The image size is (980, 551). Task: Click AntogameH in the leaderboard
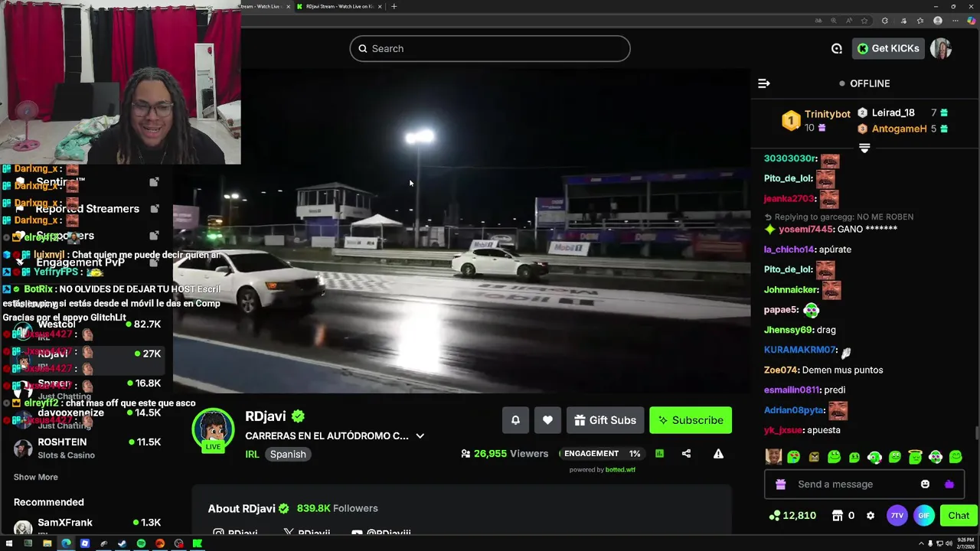pos(899,129)
